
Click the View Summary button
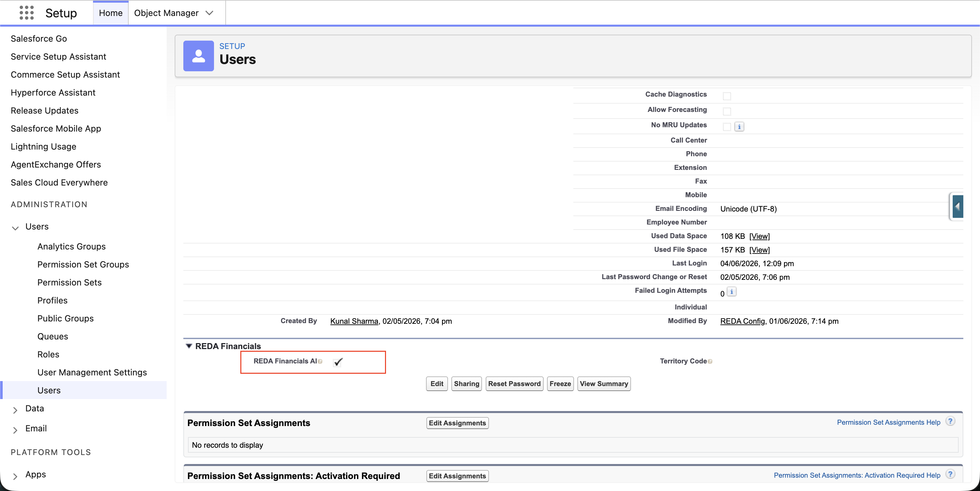pos(604,383)
